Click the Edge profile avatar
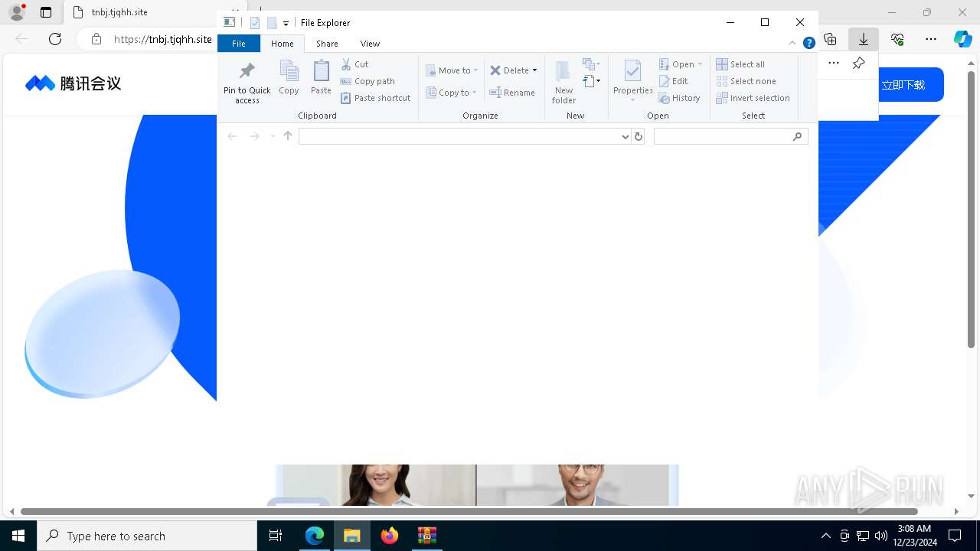The width and height of the screenshot is (980, 551). 17,12
